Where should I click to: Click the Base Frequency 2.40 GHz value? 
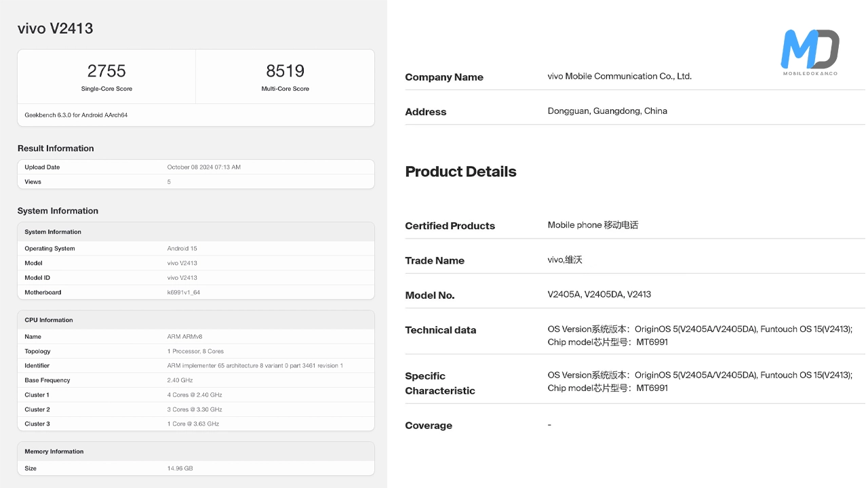[180, 380]
